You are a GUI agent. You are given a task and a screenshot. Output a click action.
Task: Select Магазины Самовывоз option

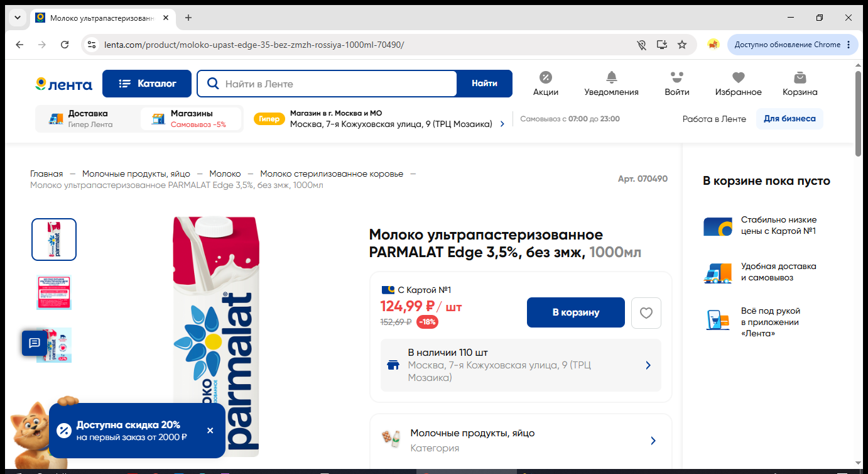(x=191, y=118)
